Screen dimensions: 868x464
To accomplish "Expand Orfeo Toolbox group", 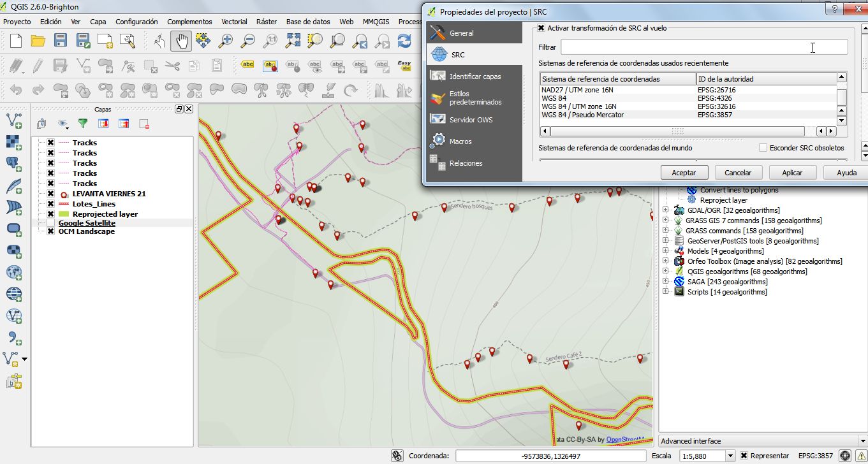I will coord(665,261).
